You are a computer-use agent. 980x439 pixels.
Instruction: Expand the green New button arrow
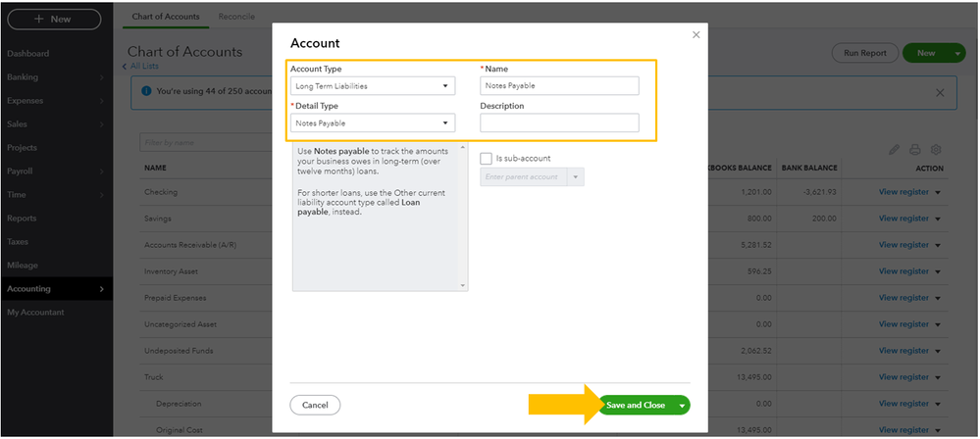(x=956, y=54)
